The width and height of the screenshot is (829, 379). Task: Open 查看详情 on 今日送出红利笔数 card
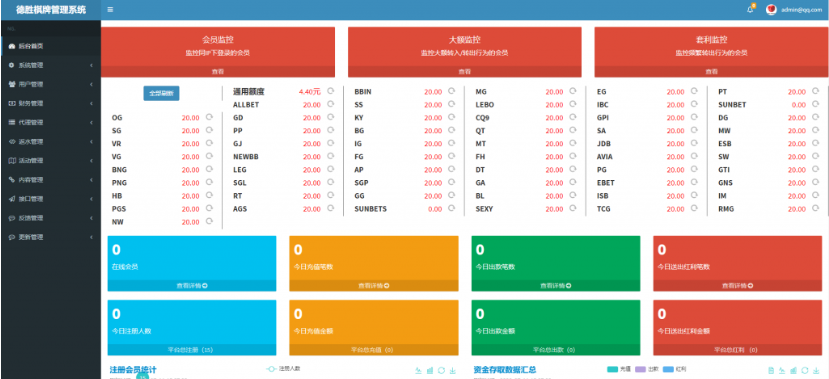point(738,285)
